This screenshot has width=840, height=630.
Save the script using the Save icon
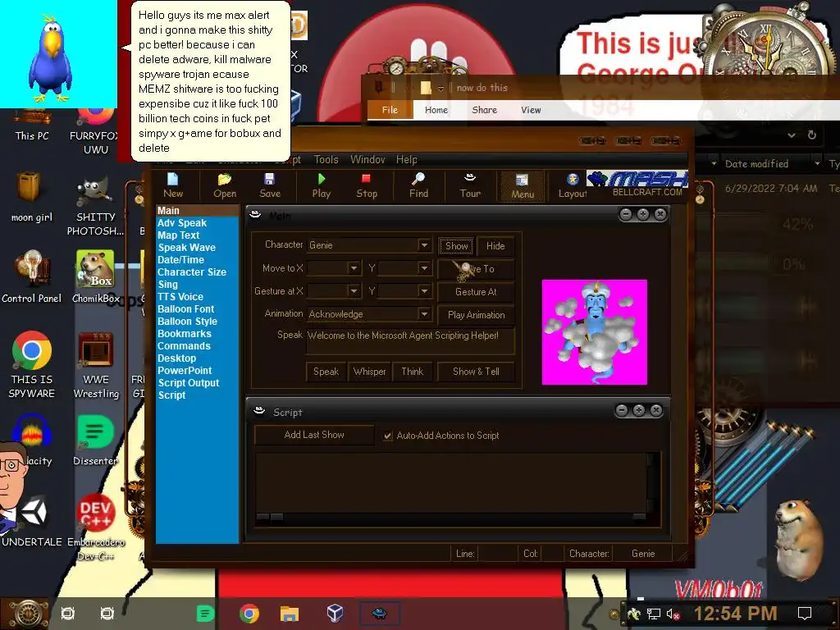pos(269,186)
